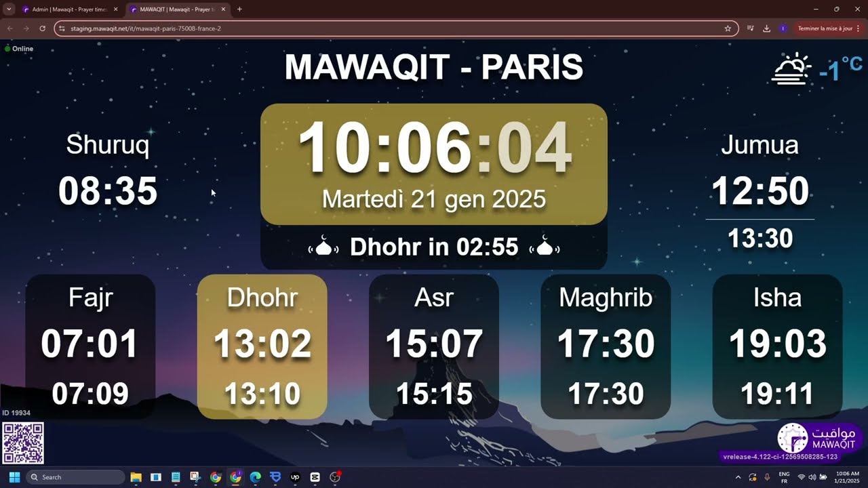
Task: Open the browser tab search dropdown
Action: tap(9, 9)
